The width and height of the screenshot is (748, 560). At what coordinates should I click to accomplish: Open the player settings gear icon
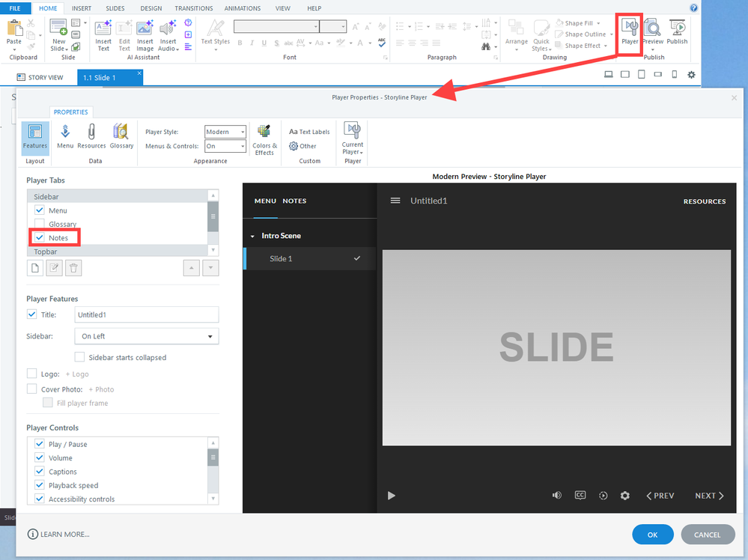click(625, 496)
